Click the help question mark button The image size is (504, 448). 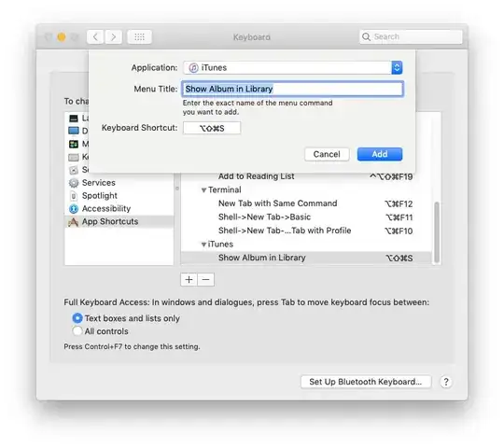click(446, 382)
